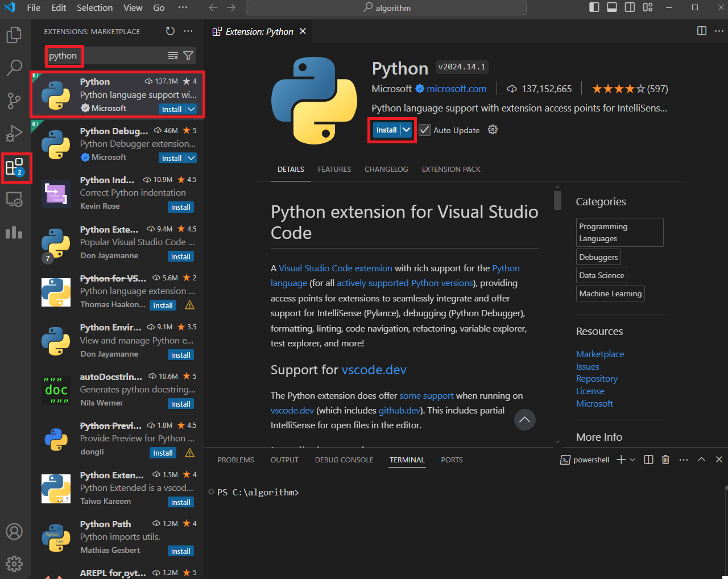The height and width of the screenshot is (579, 728).
Task: Open the Run and Debug view
Action: 14,134
